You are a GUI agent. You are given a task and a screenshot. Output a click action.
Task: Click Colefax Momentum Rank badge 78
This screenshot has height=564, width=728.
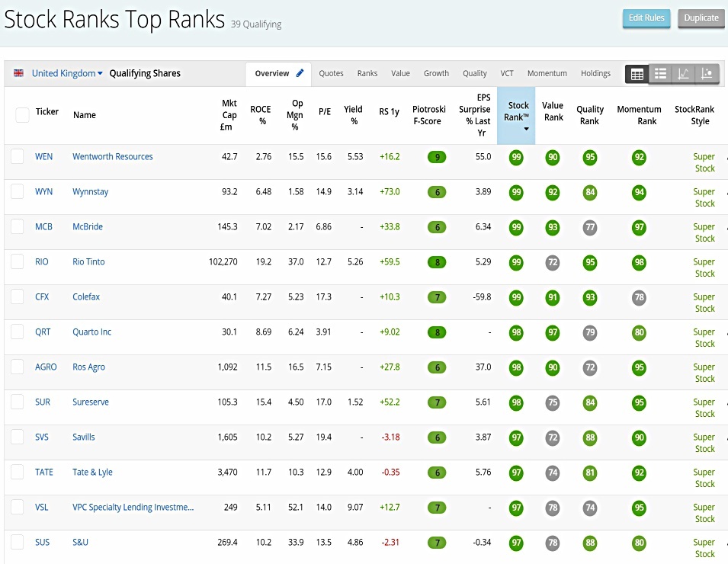[x=640, y=297]
